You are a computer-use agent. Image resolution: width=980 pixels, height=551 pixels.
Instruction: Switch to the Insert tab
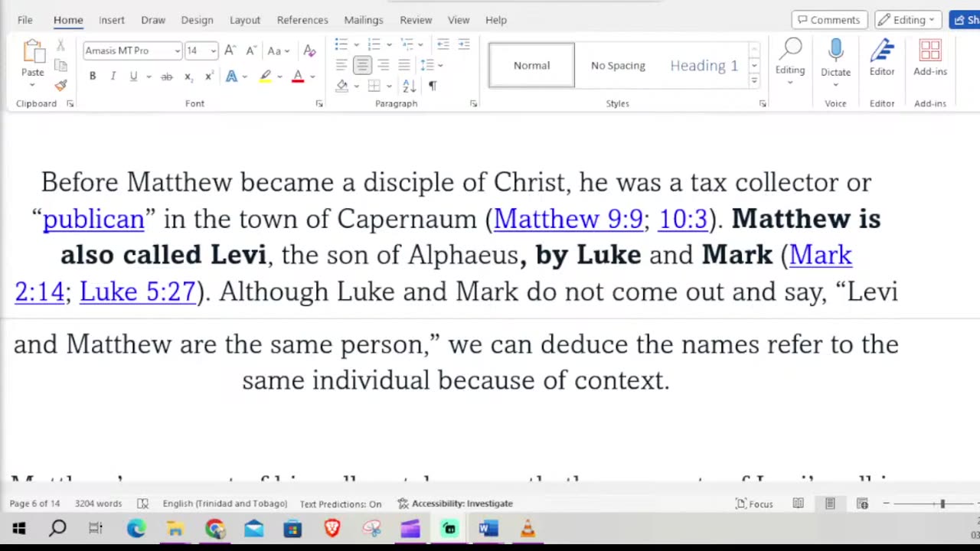[x=111, y=20]
